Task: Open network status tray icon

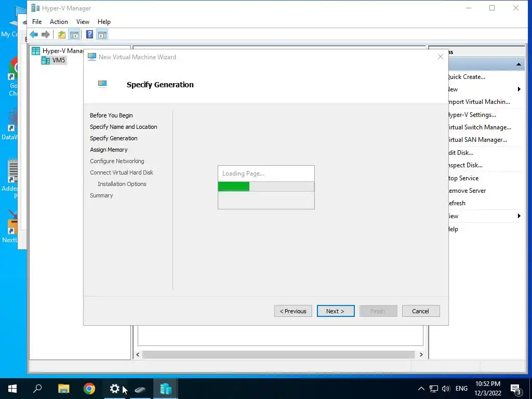Action: point(434,389)
